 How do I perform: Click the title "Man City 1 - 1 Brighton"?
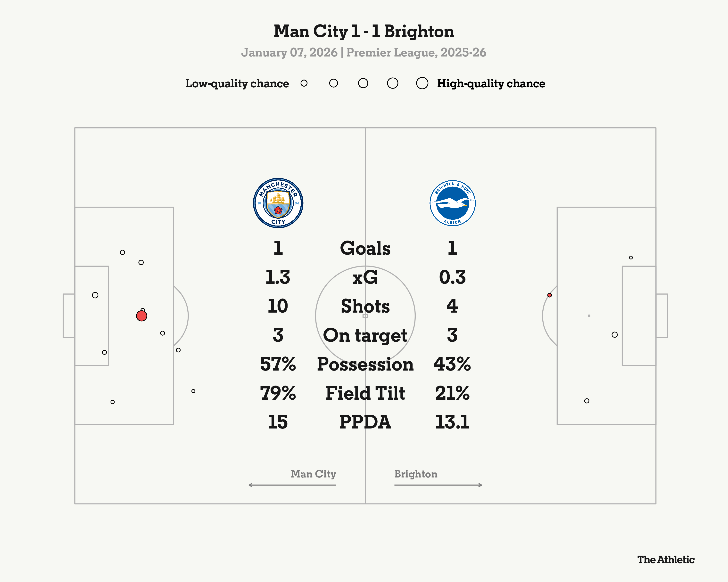coord(364,31)
